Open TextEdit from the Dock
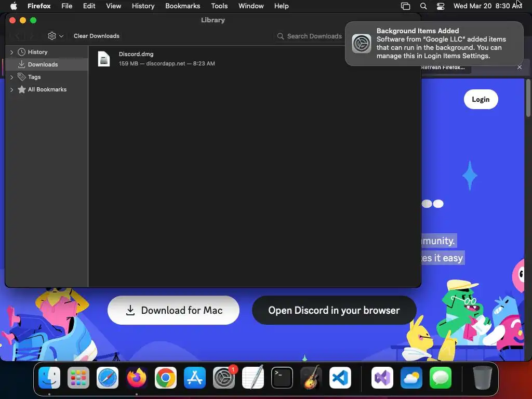532x399 pixels. (253, 378)
